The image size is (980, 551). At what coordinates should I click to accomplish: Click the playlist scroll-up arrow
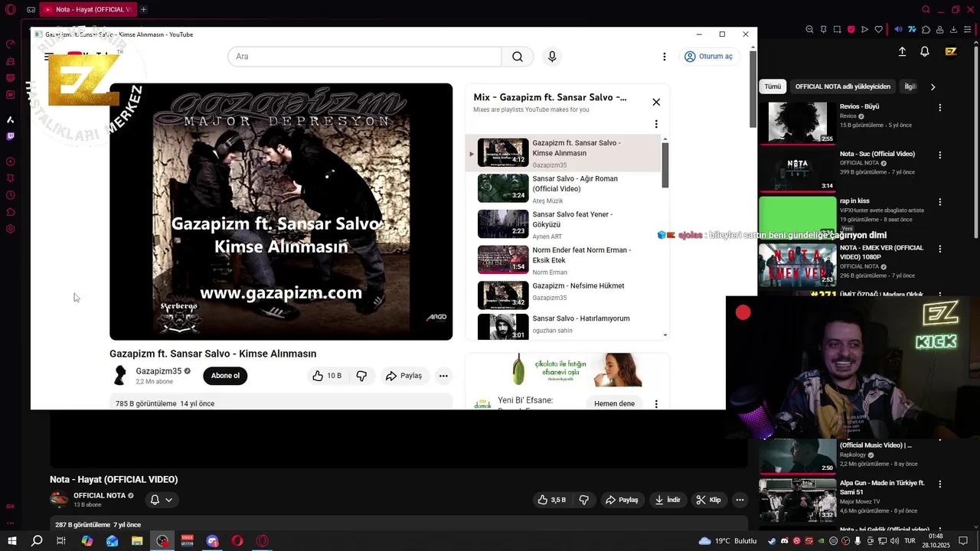665,139
